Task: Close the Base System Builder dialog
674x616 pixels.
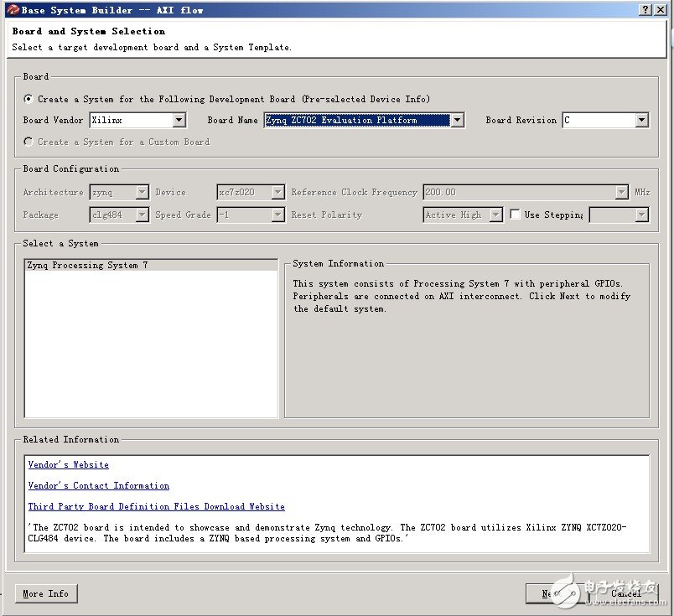Action: coord(661,10)
